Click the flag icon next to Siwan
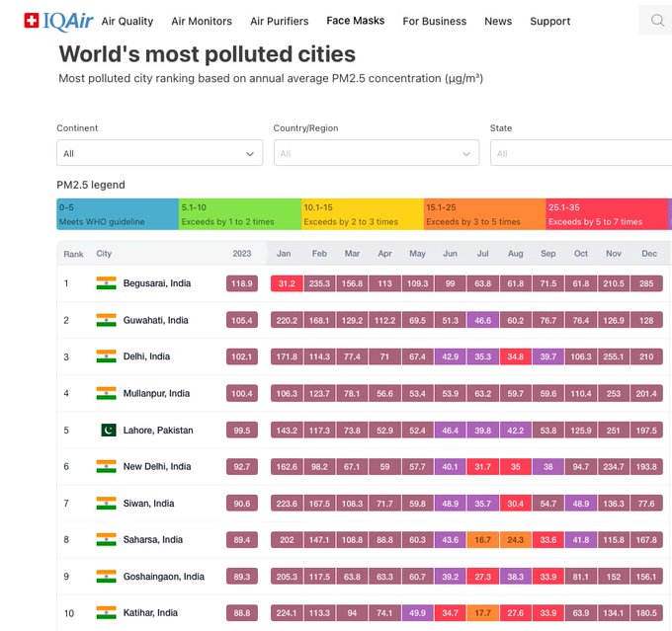Viewport: 672px width, 631px height. (106, 504)
